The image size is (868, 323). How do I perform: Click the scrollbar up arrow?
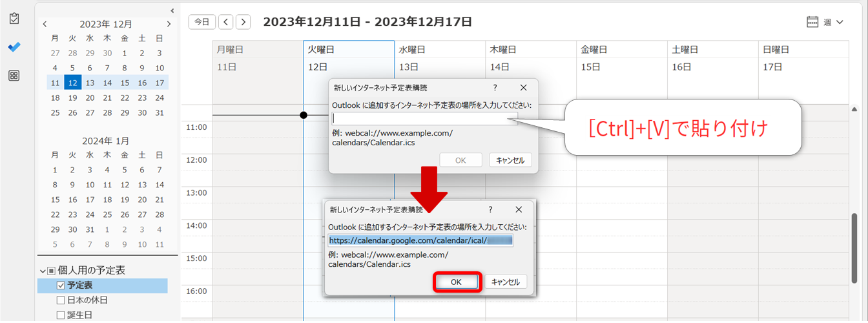pyautogui.click(x=854, y=110)
